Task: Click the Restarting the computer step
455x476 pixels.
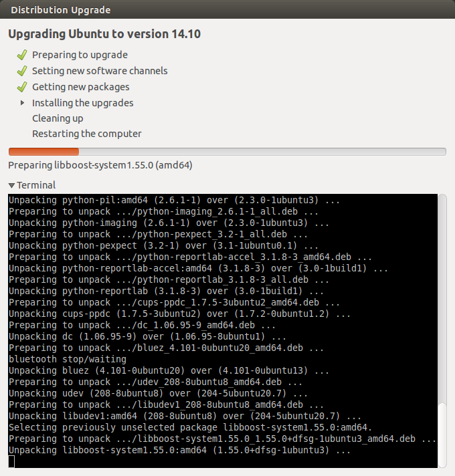Action: pyautogui.click(x=87, y=134)
